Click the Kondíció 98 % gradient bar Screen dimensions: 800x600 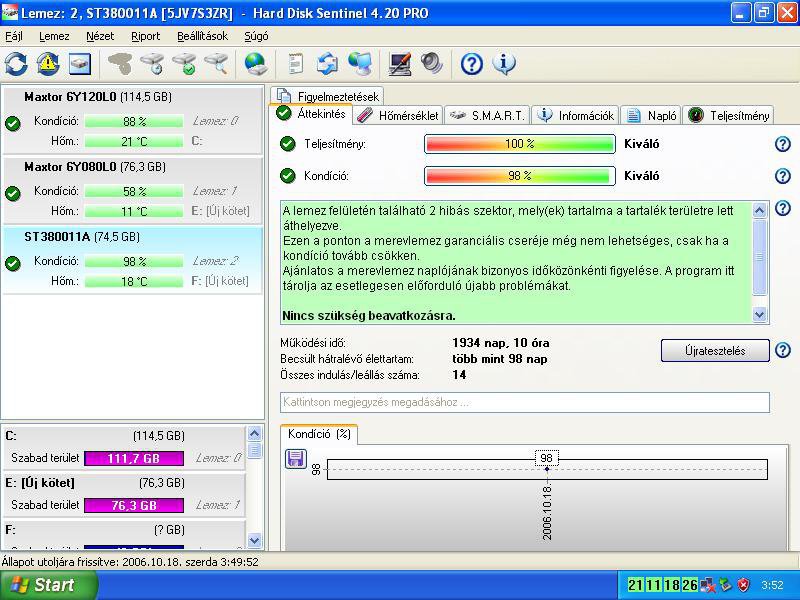tap(519, 176)
